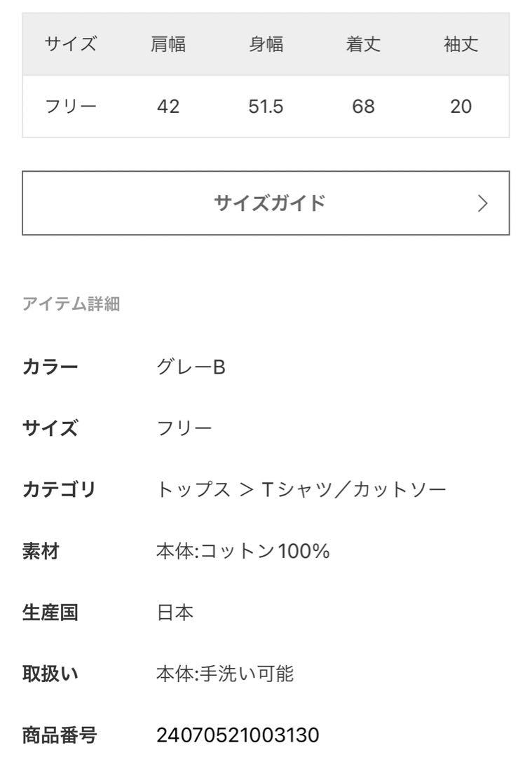Click the フリー size row label
This screenshot has height=757, width=532.
click(x=71, y=106)
